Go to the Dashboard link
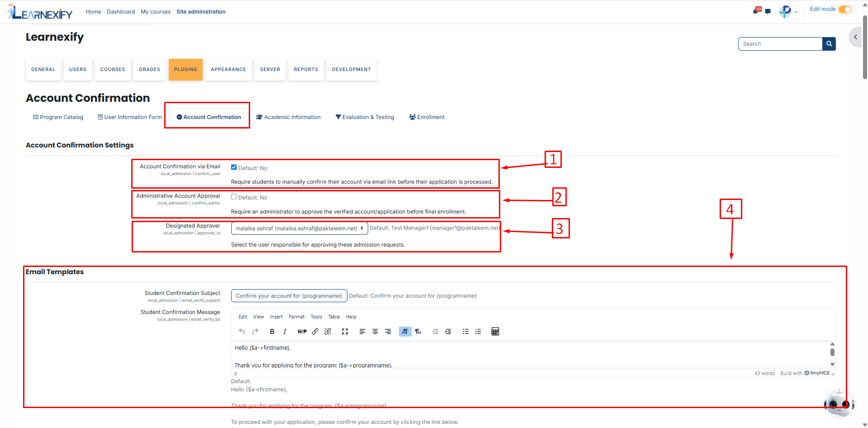The image size is (868, 428). pyautogui.click(x=121, y=12)
